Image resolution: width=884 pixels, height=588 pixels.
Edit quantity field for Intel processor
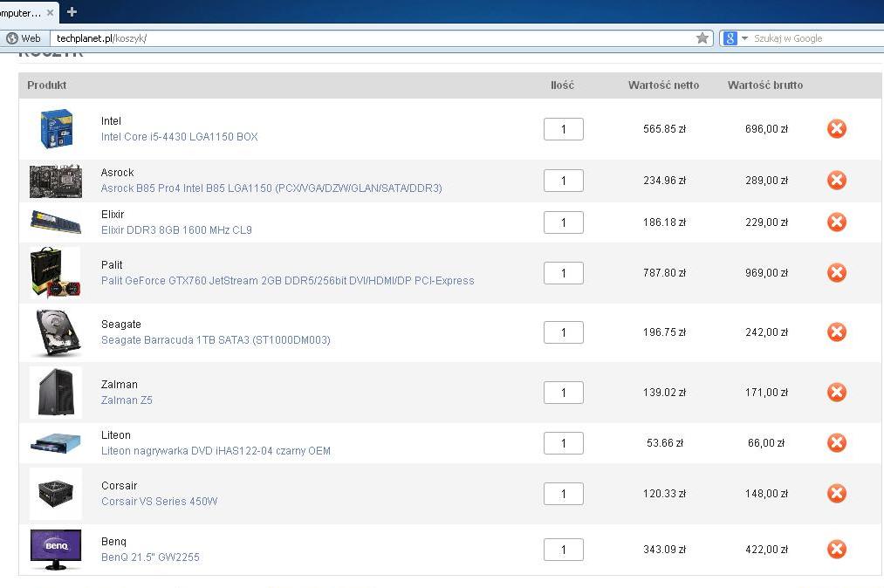tap(563, 129)
